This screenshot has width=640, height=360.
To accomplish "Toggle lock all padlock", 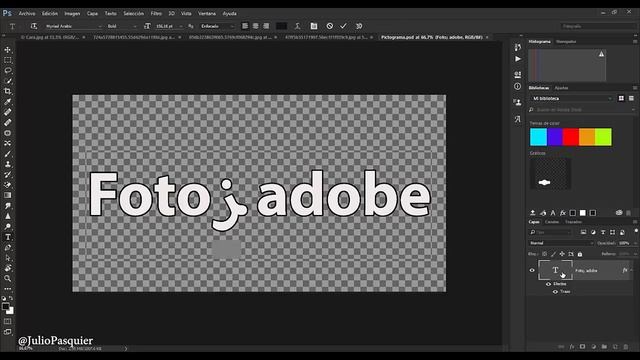I will coord(580,254).
